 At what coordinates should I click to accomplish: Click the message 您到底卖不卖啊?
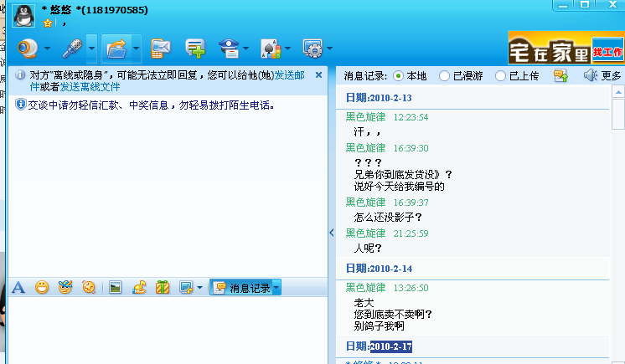[x=393, y=315]
